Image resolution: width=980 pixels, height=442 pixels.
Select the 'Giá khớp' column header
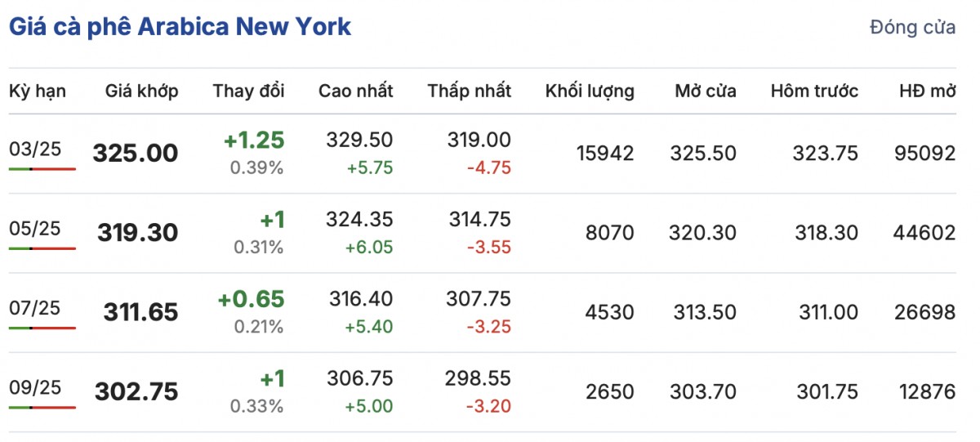click(141, 91)
